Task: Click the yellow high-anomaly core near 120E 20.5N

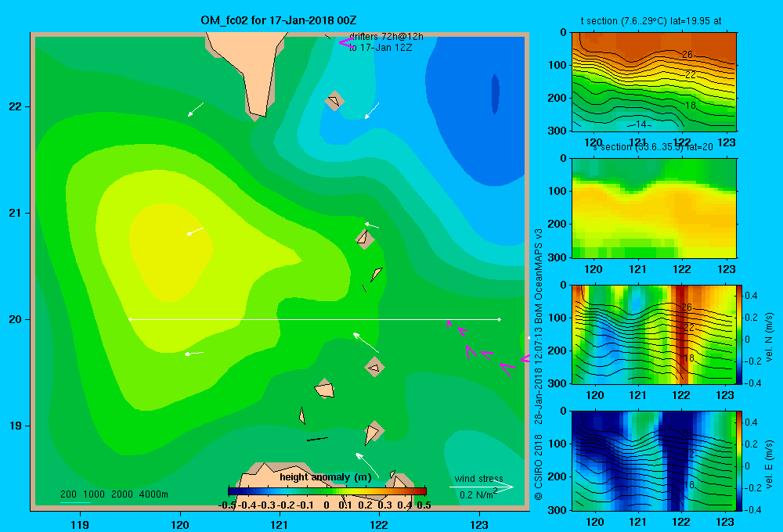Action: (x=170, y=252)
